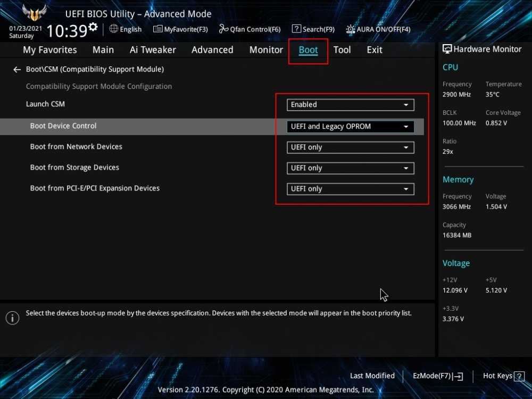Toggle AURA ON/OFF lighting icon
Screen dimensions: 532x399
pyautogui.click(x=351, y=29)
